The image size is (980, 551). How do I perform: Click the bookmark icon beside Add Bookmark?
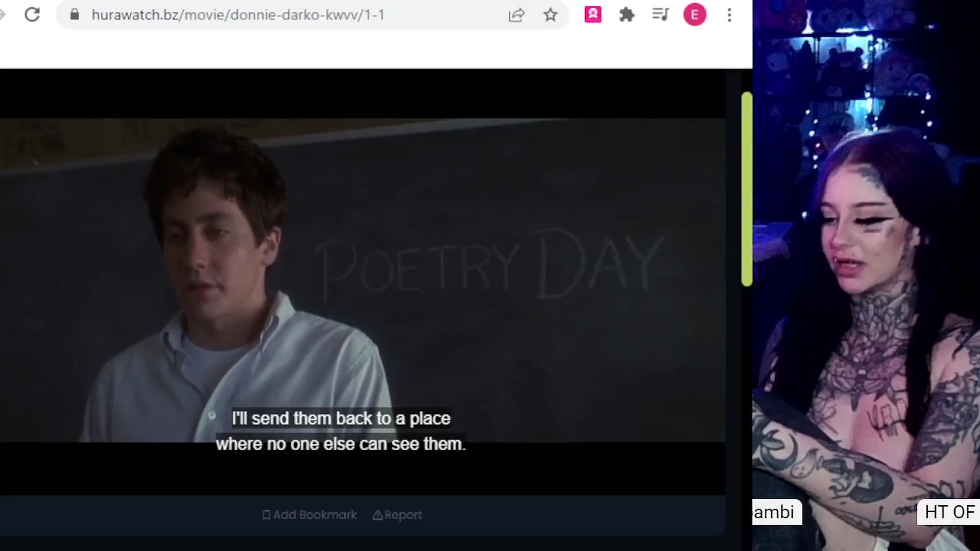click(266, 515)
